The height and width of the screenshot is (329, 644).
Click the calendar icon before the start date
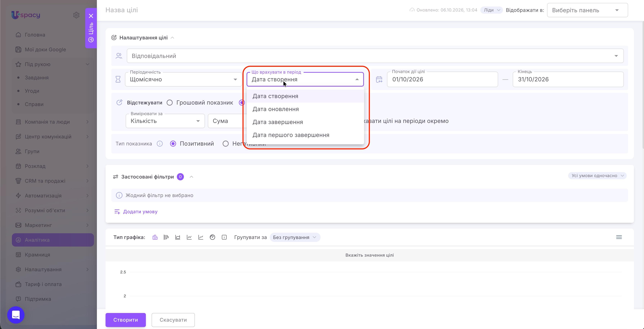[x=379, y=79]
